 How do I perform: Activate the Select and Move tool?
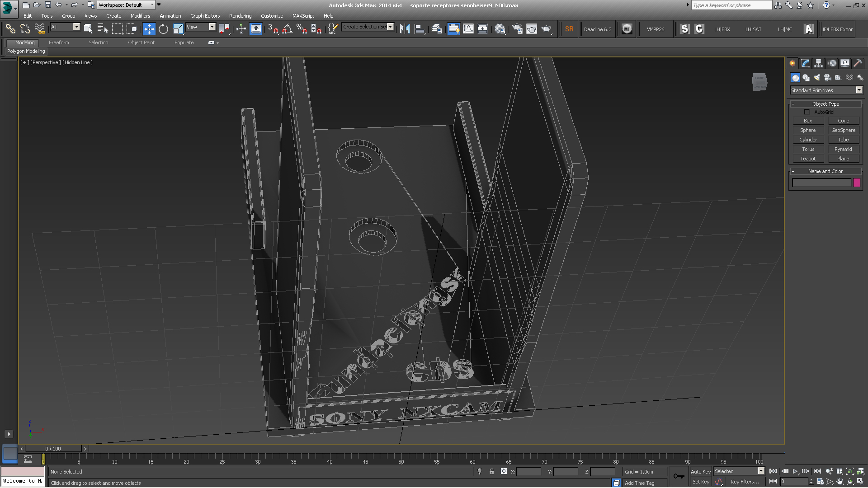click(149, 29)
